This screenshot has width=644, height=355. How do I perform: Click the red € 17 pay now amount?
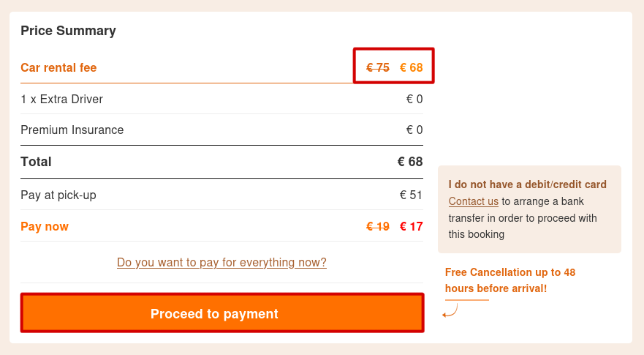click(x=411, y=226)
